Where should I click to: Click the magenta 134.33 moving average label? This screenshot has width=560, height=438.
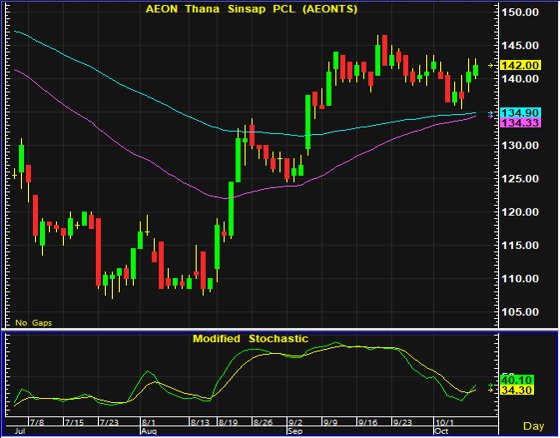click(521, 123)
